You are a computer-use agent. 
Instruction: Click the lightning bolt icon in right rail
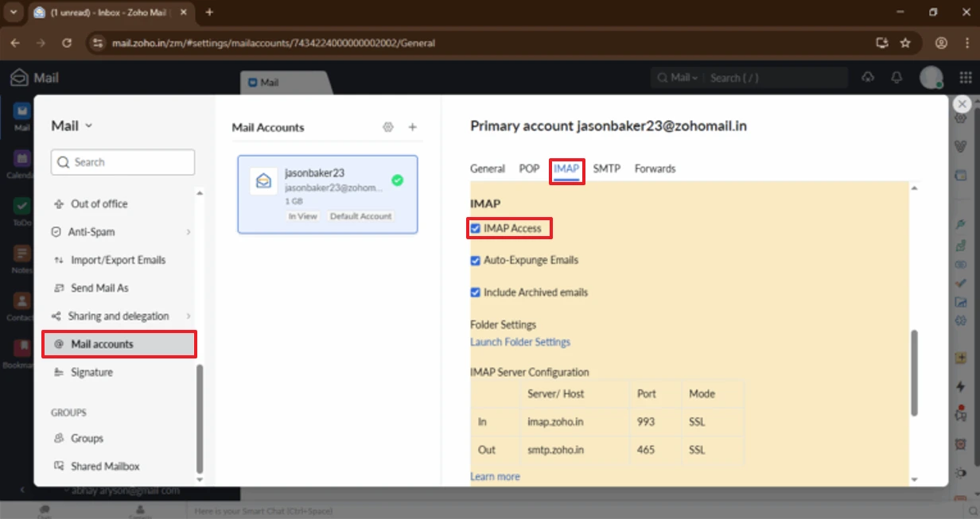click(961, 386)
